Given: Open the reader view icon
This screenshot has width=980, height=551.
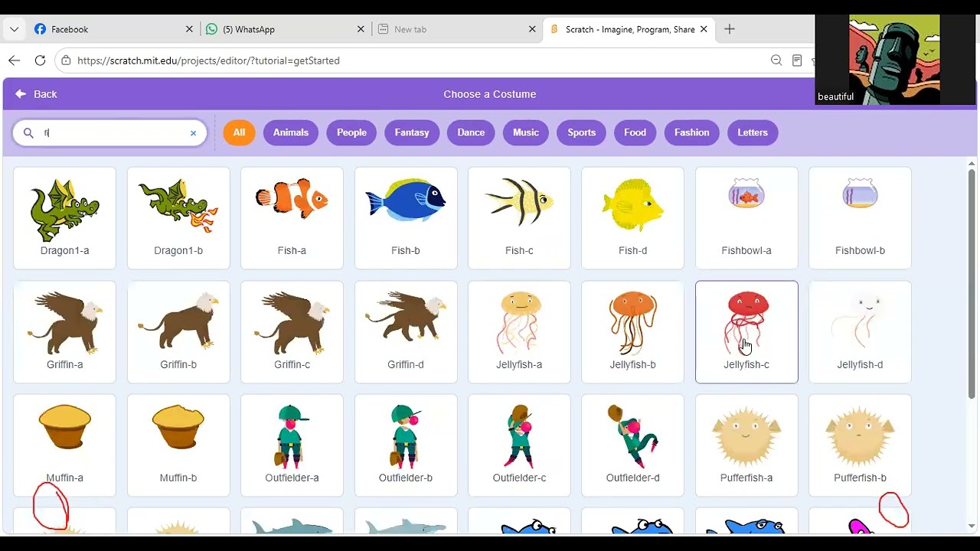Looking at the screenshot, I should [797, 60].
